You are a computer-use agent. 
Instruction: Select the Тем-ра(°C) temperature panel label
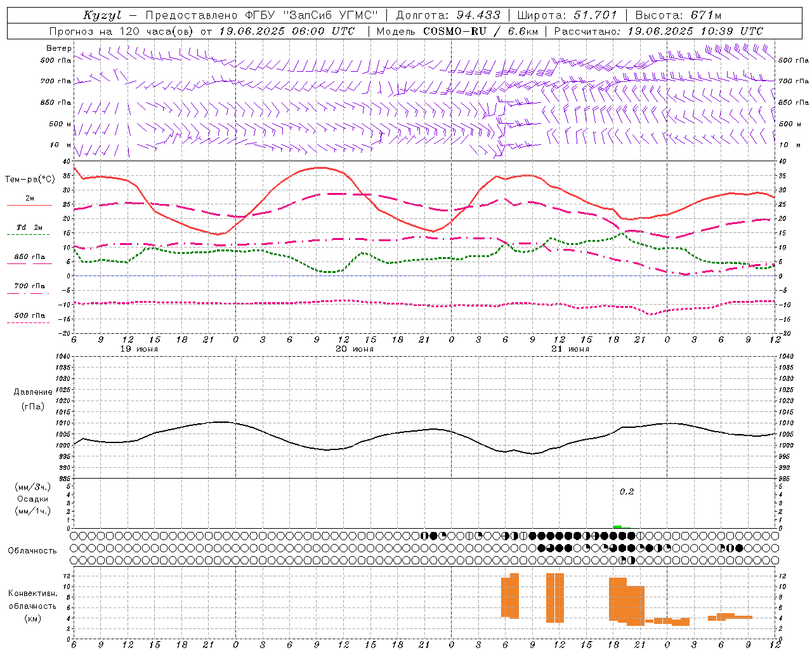30,180
